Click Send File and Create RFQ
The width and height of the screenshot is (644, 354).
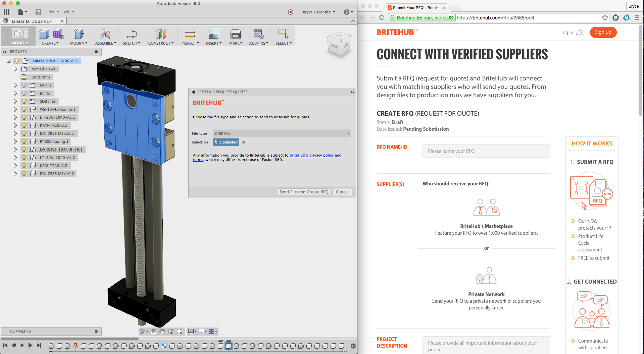(x=304, y=192)
